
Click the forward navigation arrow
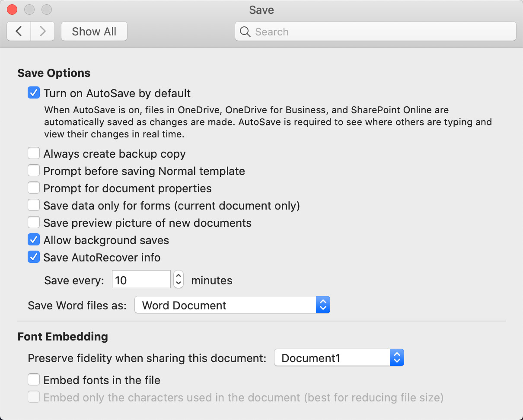[42, 31]
